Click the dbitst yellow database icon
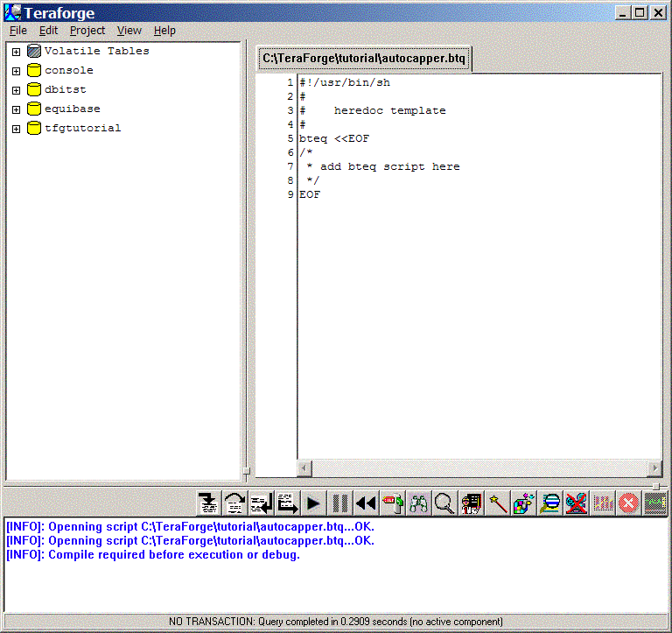Screen dimensions: 672x633 [34, 89]
